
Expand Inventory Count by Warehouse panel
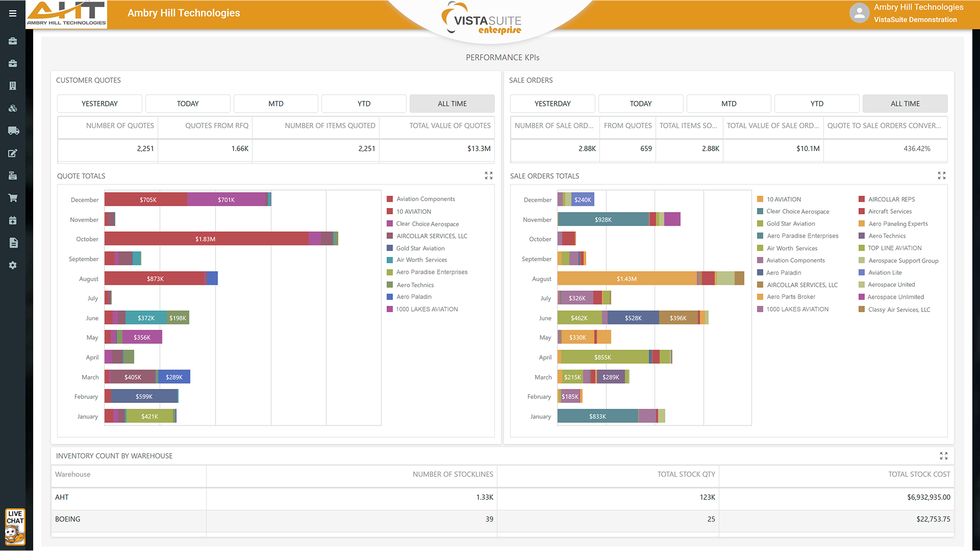[943, 456]
